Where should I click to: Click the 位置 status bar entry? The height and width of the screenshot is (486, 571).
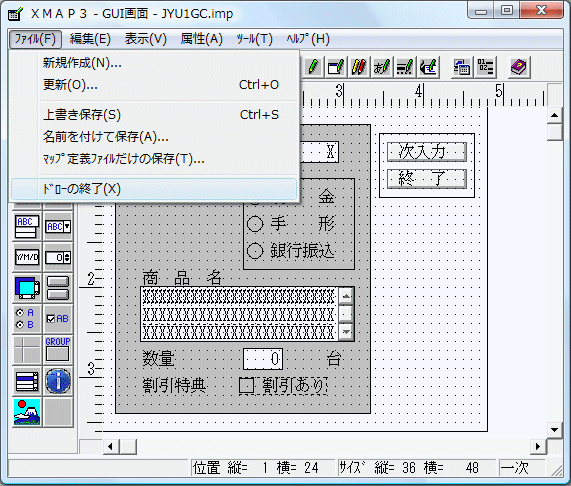click(x=263, y=468)
